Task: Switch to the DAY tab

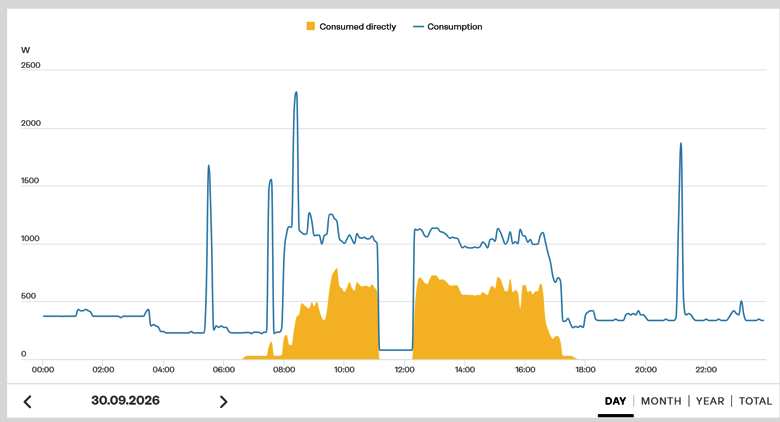Action: (615, 401)
